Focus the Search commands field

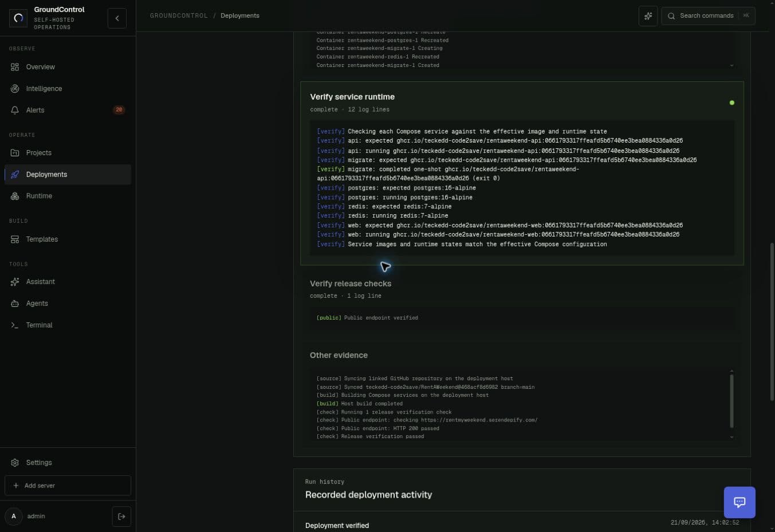pos(708,16)
